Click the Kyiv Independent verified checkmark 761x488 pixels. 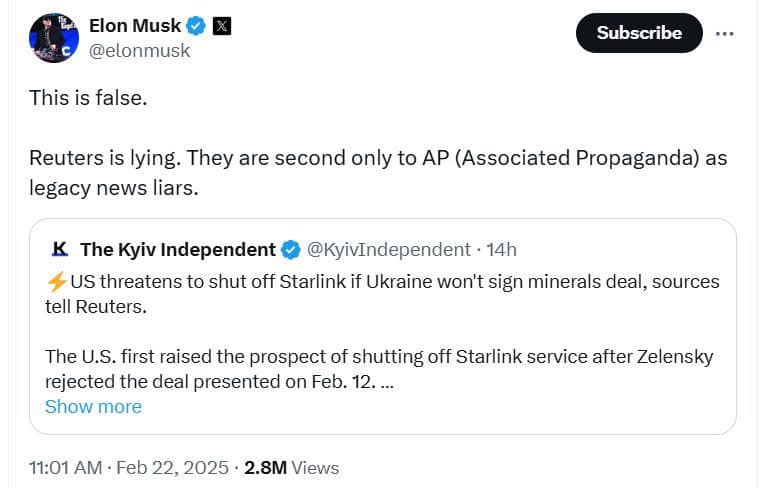click(291, 249)
